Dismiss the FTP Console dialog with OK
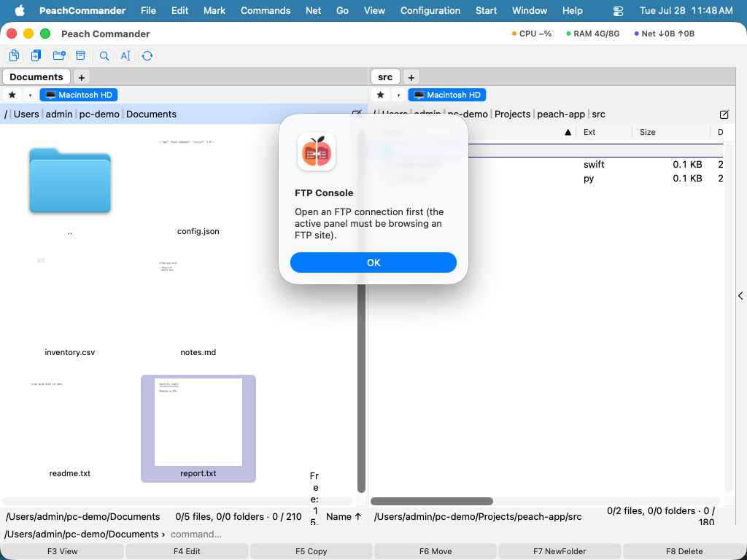Image resolution: width=747 pixels, height=560 pixels. pyautogui.click(x=373, y=262)
